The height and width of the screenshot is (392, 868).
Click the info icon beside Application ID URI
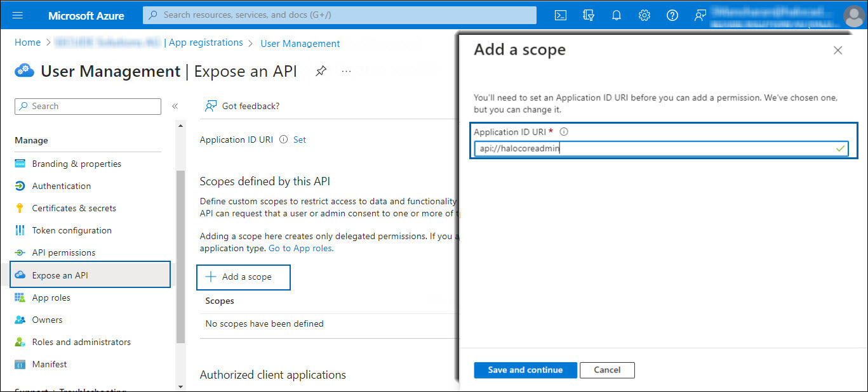tap(563, 131)
